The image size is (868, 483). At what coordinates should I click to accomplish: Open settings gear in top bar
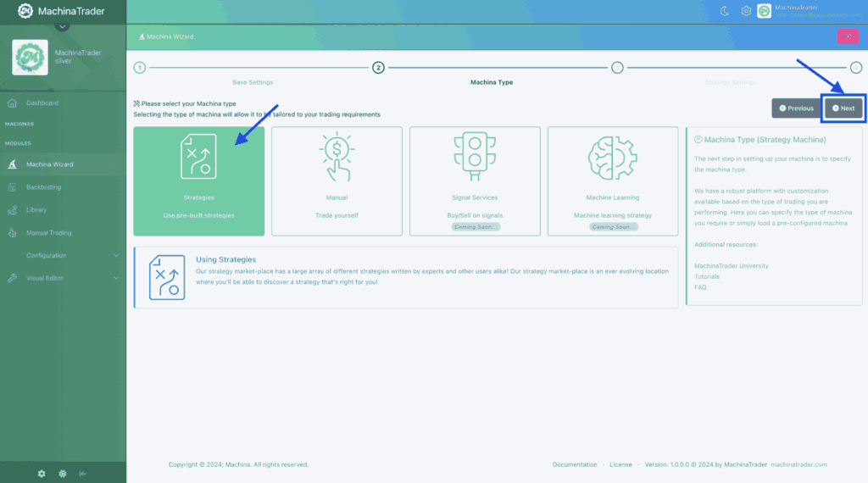(x=746, y=11)
